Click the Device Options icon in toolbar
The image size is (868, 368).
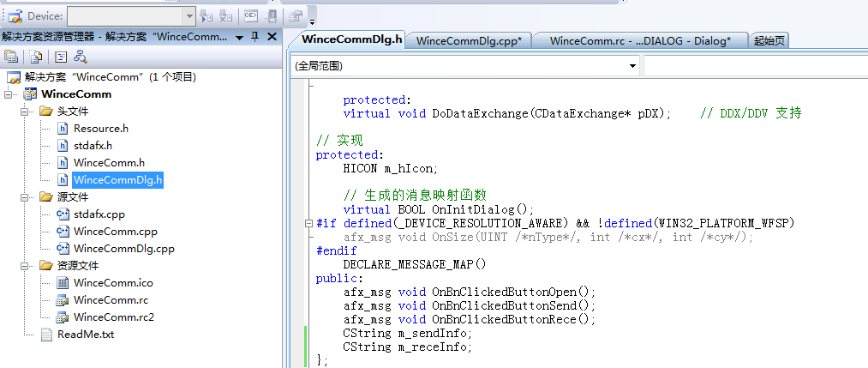coord(296,15)
